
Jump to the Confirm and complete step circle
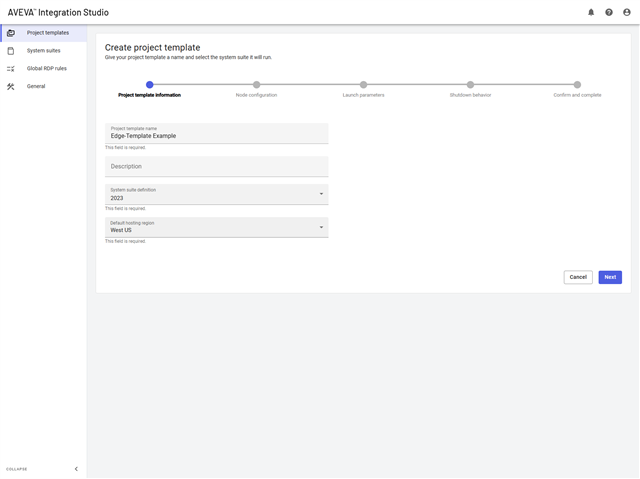click(577, 85)
